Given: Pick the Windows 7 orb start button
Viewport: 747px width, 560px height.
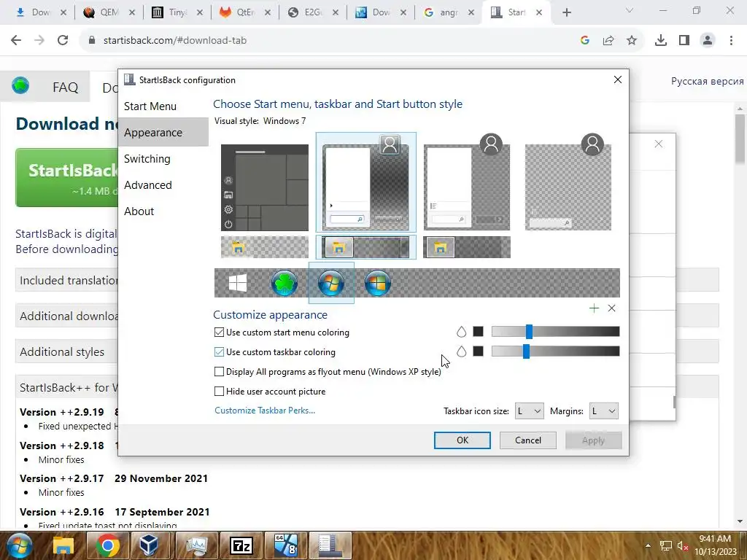Looking at the screenshot, I should [331, 283].
